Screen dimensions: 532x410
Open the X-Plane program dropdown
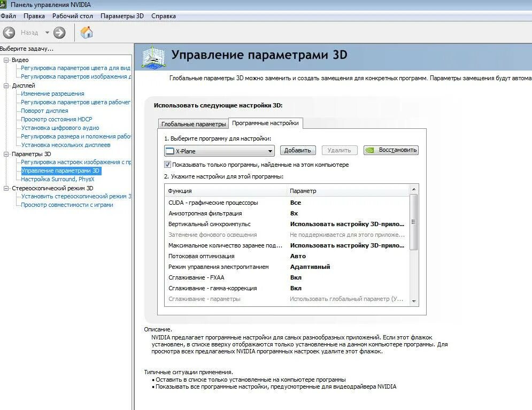[x=219, y=151]
